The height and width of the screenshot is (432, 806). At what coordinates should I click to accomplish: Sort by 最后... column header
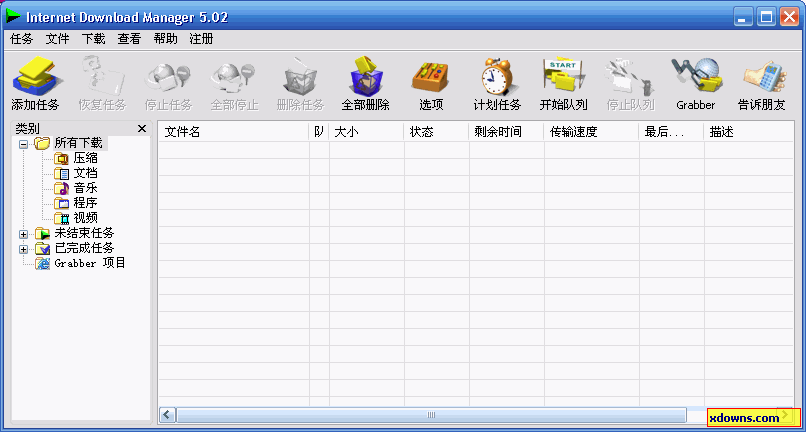click(x=671, y=132)
